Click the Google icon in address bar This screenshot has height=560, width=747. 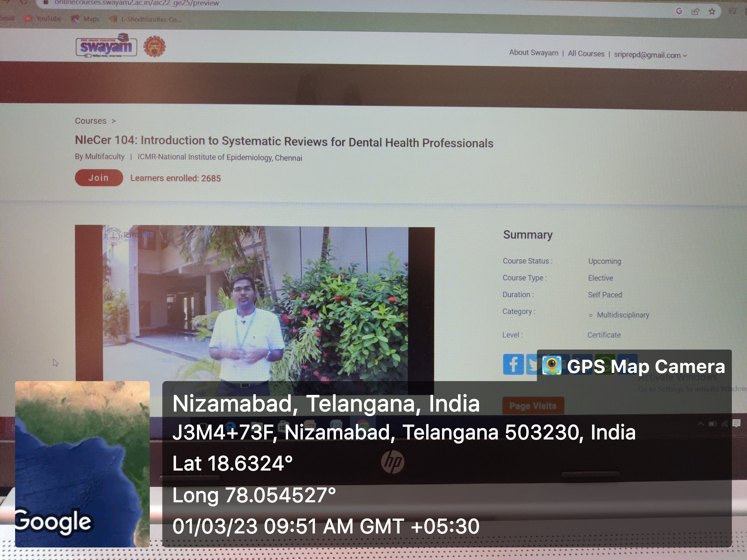pyautogui.click(x=679, y=11)
